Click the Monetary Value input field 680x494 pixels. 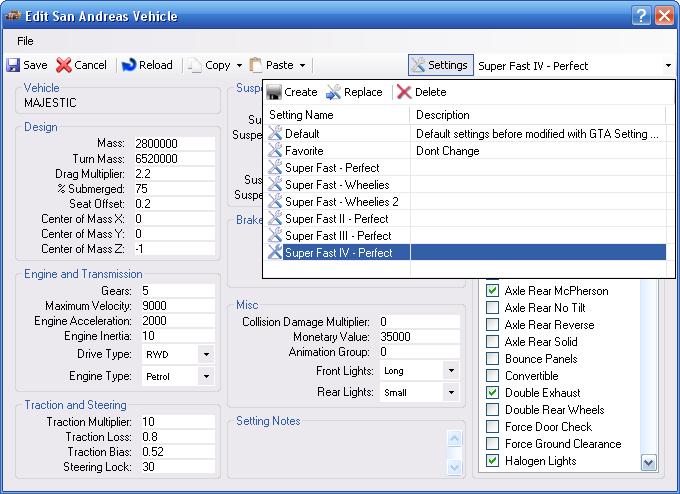point(418,337)
